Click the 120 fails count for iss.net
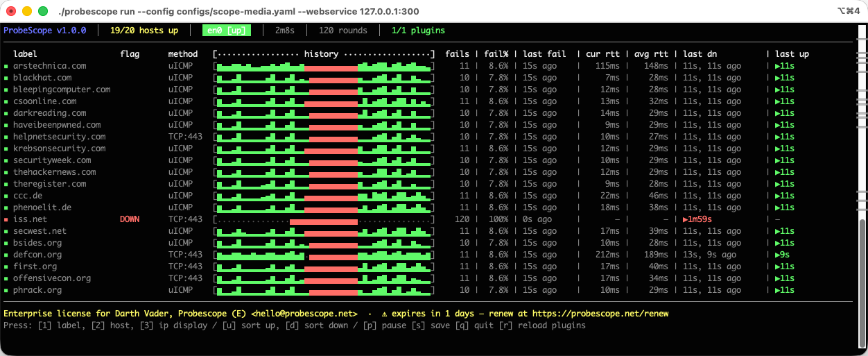Screen dimensions: 868x356 [462, 219]
